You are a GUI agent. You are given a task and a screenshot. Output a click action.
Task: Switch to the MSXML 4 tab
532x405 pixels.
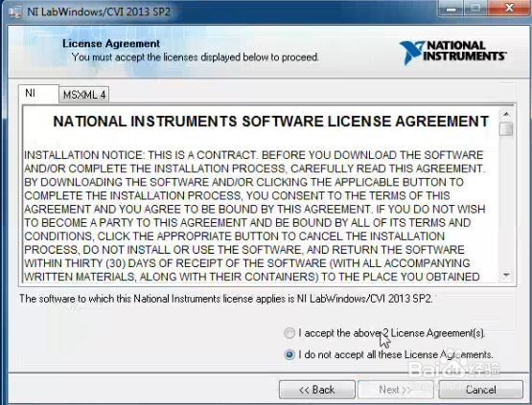(x=84, y=95)
